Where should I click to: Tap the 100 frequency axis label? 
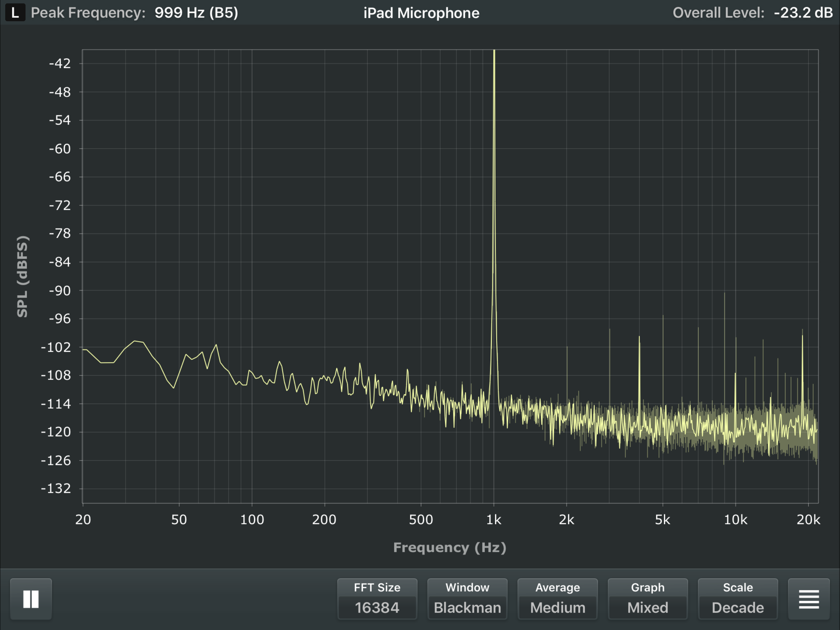click(x=252, y=520)
